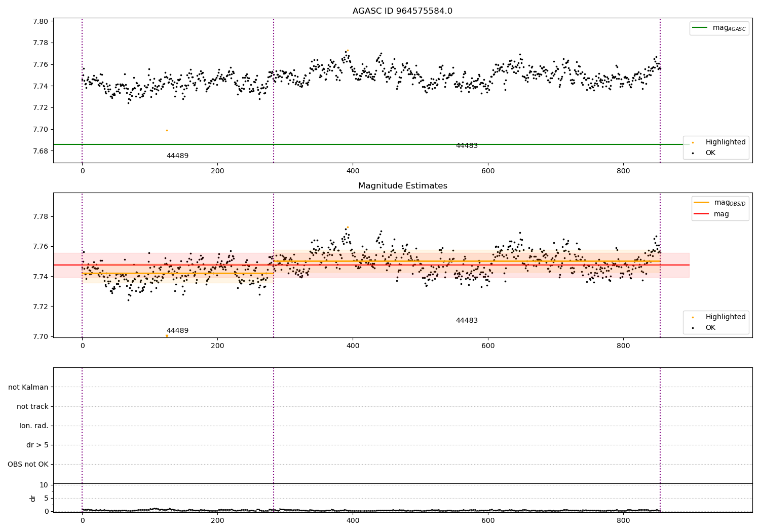Click the '10' y-tick on the dr axis
The image size is (760, 532).
point(44,485)
